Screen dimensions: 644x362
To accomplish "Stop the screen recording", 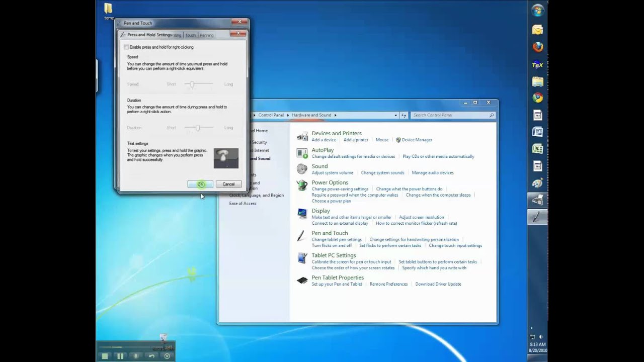I will [x=105, y=356].
